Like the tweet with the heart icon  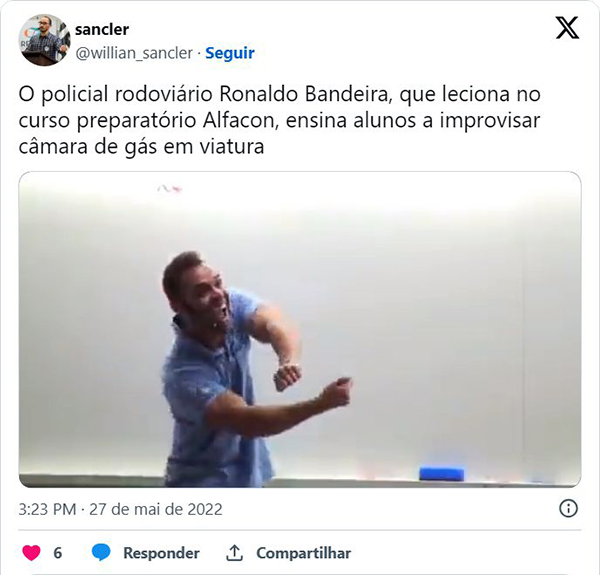pos(31,553)
